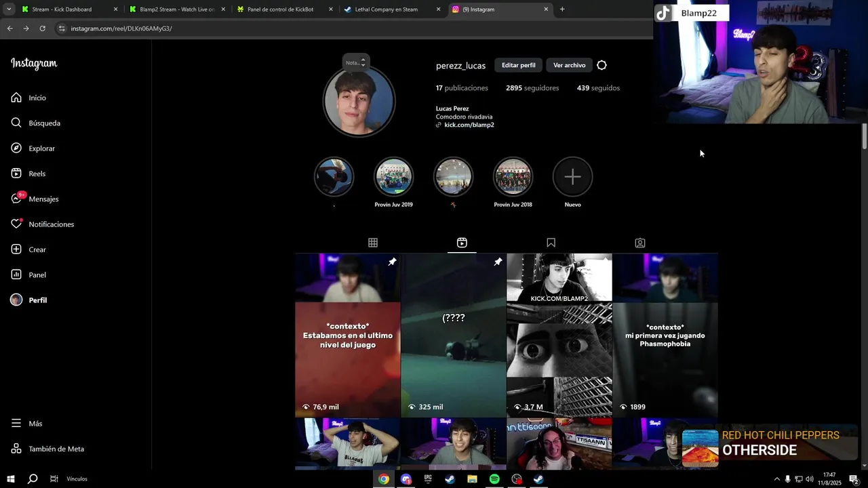Click the Instagram logo
Image resolution: width=868 pixels, height=488 pixels.
[34, 64]
